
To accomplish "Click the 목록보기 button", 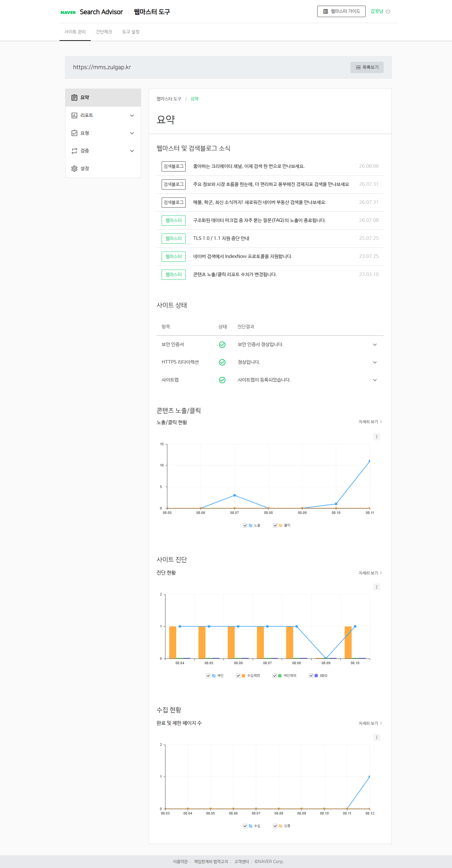I will pos(367,67).
